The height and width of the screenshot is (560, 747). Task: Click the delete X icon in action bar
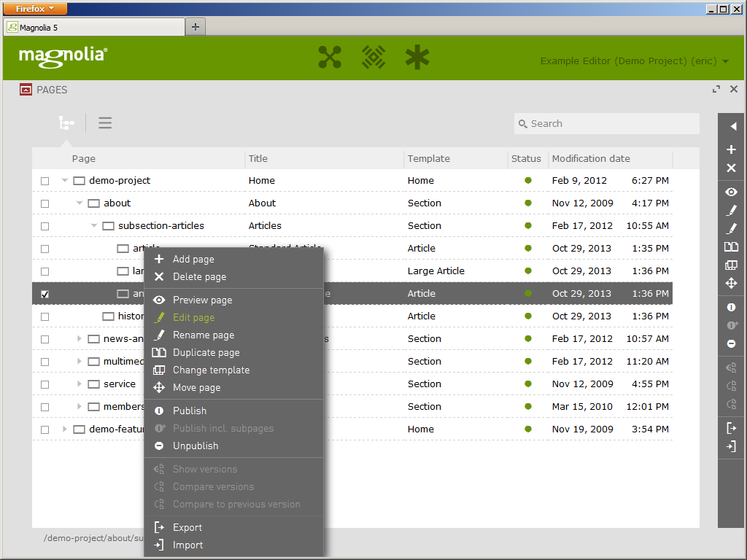tap(731, 168)
